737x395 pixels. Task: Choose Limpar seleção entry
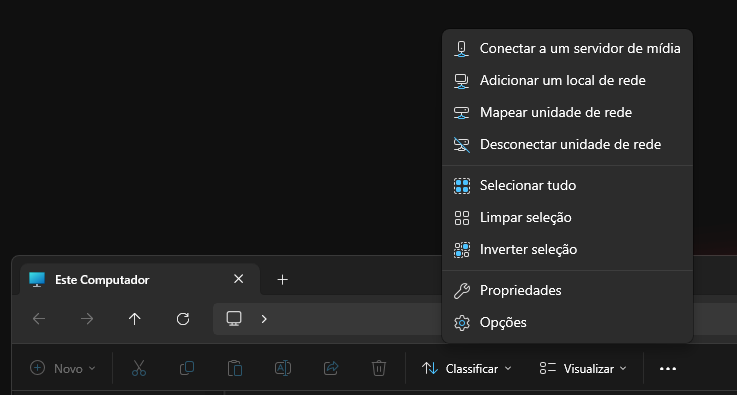click(567, 217)
